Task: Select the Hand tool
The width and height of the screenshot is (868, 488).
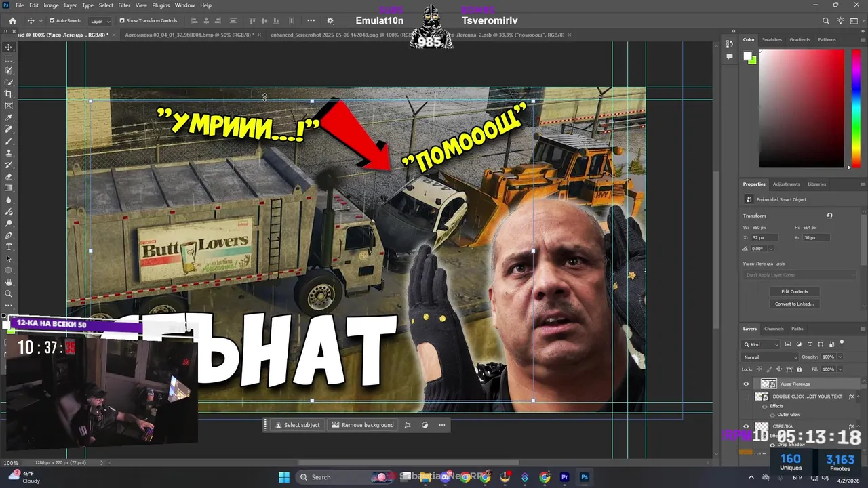Action: coord(9,282)
